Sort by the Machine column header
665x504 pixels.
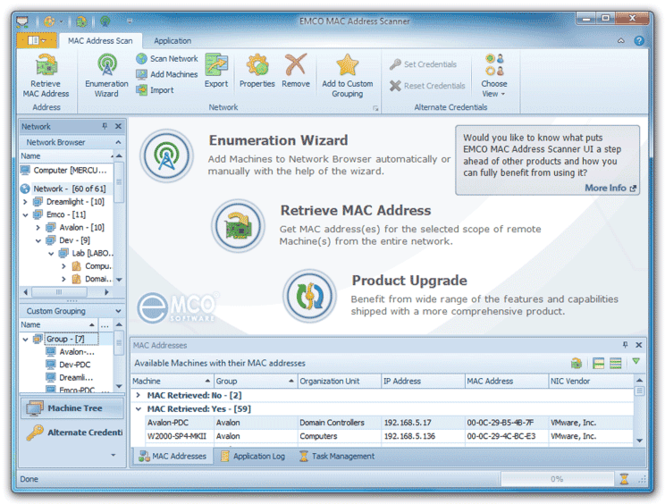click(x=172, y=381)
